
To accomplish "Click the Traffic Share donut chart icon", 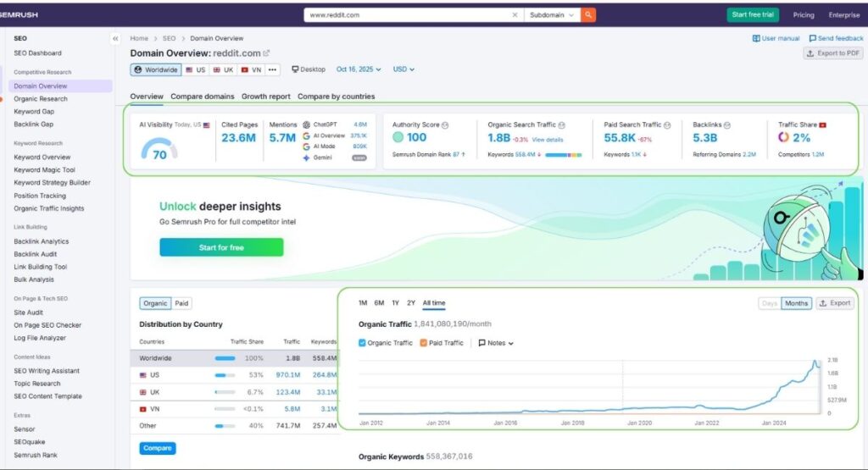I will (782, 137).
